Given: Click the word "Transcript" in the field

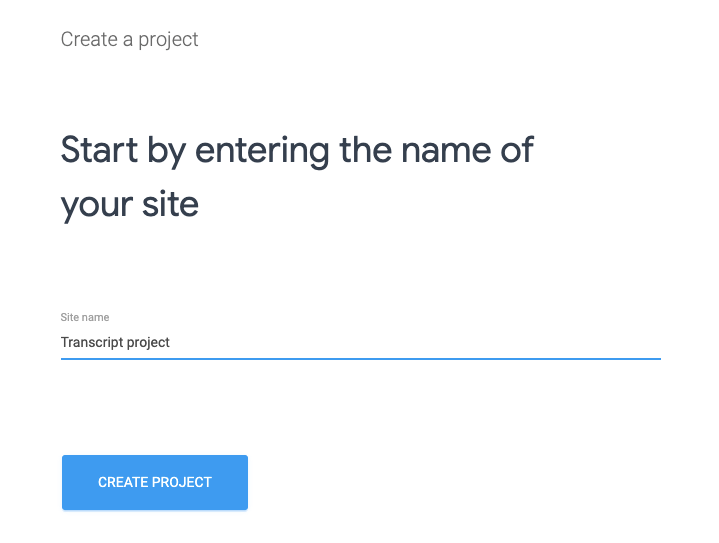Looking at the screenshot, I should 92,342.
